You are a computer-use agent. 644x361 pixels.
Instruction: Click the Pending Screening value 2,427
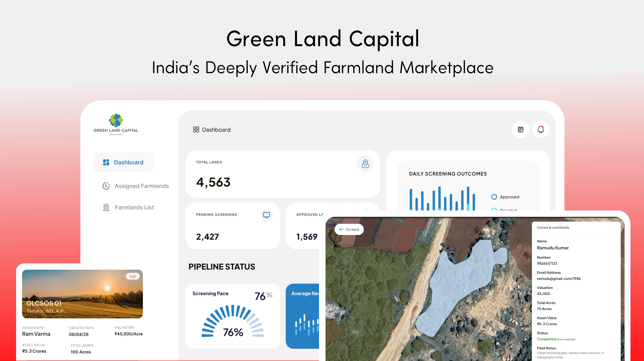(208, 237)
